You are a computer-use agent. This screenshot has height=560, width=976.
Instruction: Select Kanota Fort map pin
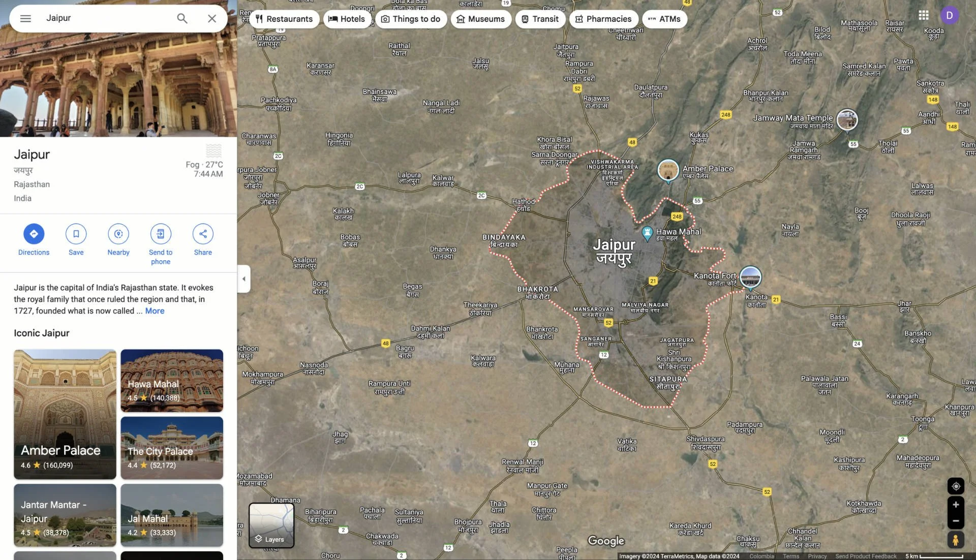pos(750,277)
